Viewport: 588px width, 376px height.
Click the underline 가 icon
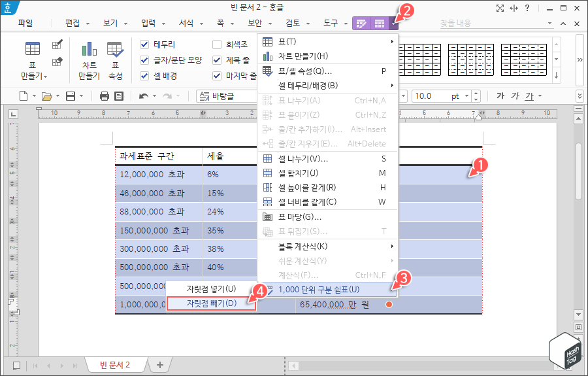[x=529, y=96]
